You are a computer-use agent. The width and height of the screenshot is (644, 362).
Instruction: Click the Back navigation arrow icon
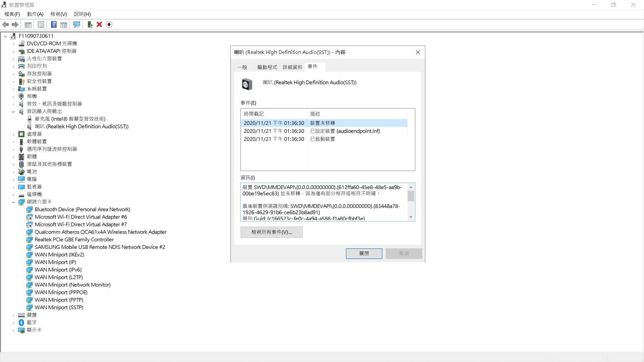click(5, 24)
